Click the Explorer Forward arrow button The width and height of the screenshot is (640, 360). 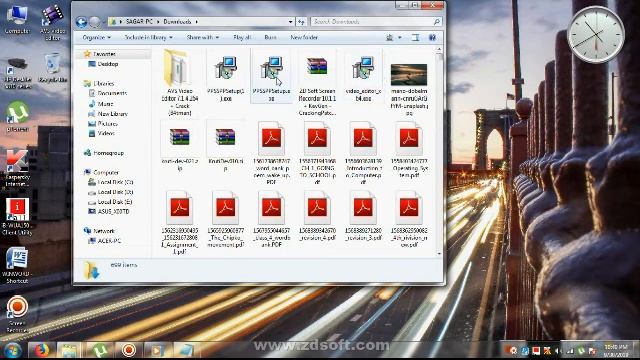click(95, 22)
